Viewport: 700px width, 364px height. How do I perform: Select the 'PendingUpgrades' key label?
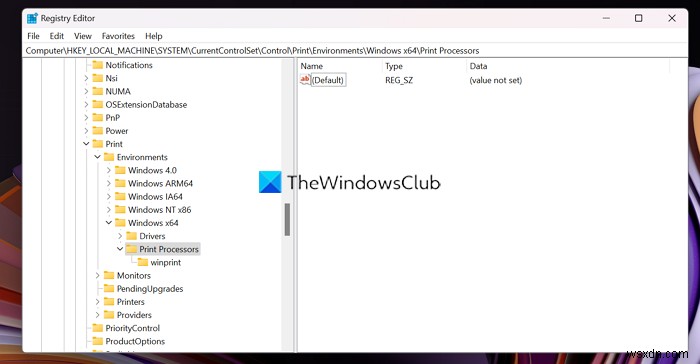150,289
